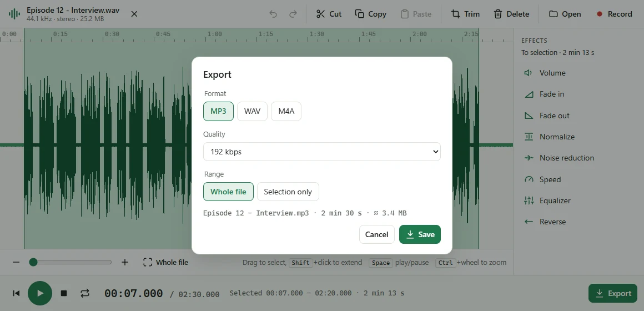Viewport: 644px width, 311px height.
Task: Trim audio to the selection
Action: tap(465, 14)
